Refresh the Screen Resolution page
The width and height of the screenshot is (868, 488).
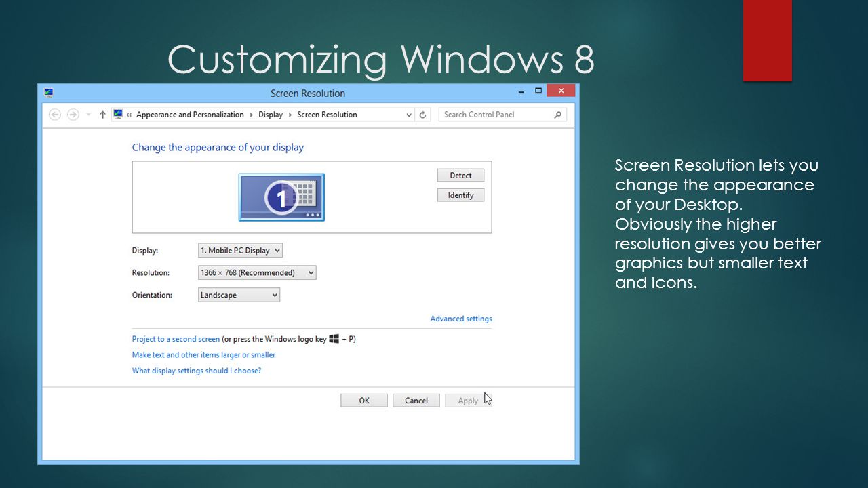tap(423, 115)
